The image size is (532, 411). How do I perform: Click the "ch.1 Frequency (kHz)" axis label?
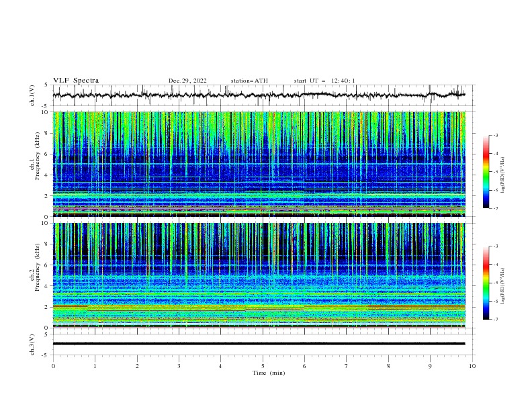35,155
